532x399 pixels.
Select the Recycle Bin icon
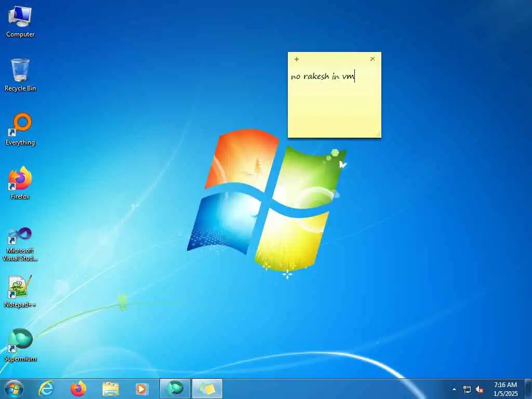coord(20,75)
